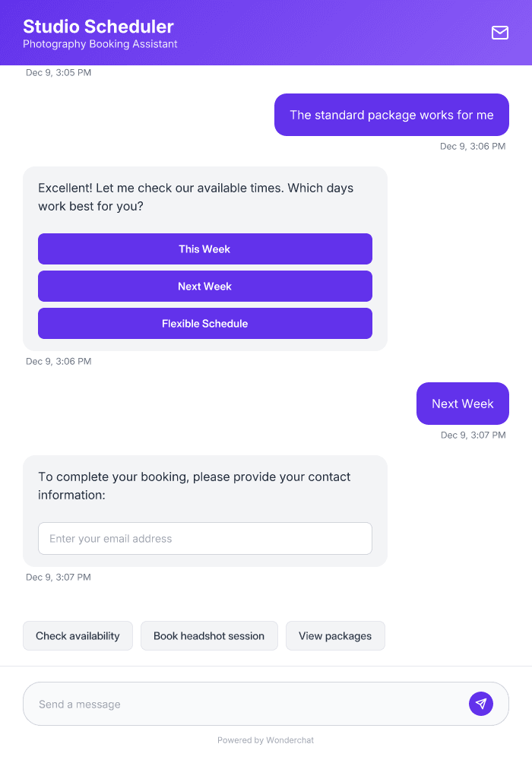Open the email contact icon in header

[500, 33]
